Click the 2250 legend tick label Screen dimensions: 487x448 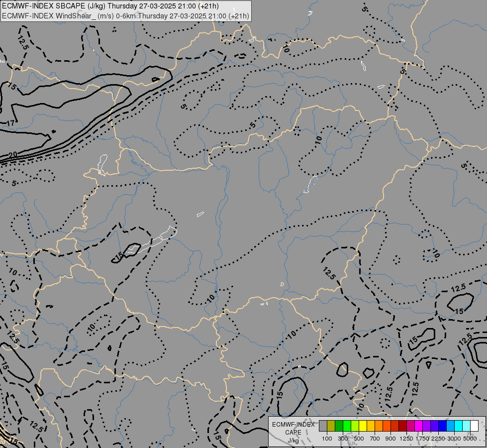point(438,439)
